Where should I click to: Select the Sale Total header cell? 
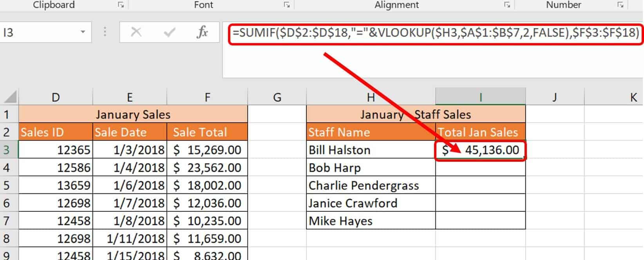coord(207,132)
